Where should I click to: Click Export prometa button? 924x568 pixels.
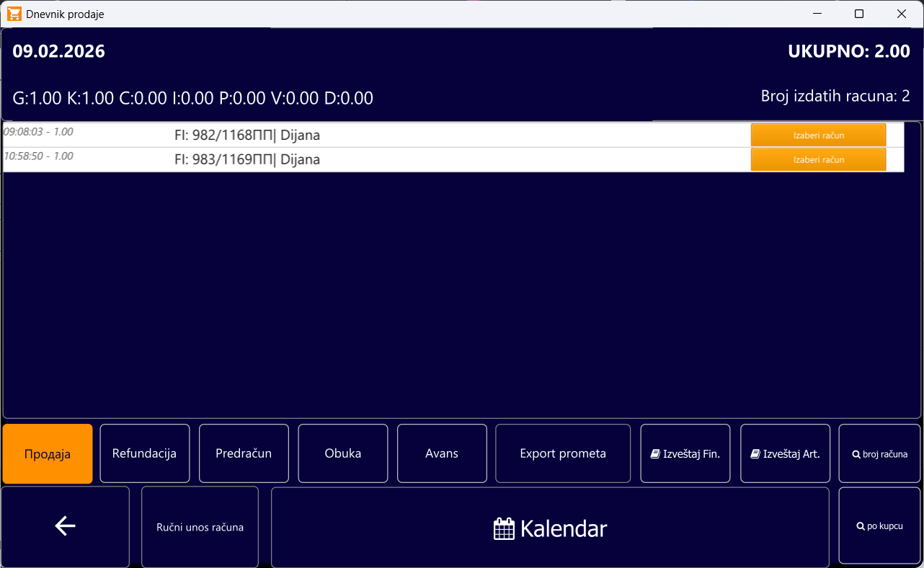click(x=562, y=453)
